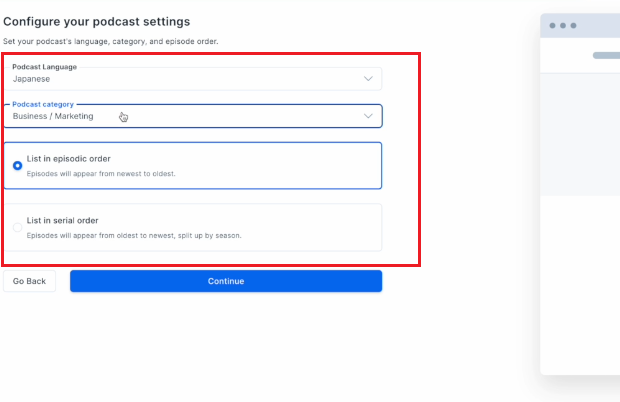This screenshot has width=620, height=402.
Task: Choose the 'List in episodic order' option title
Action: point(68,159)
